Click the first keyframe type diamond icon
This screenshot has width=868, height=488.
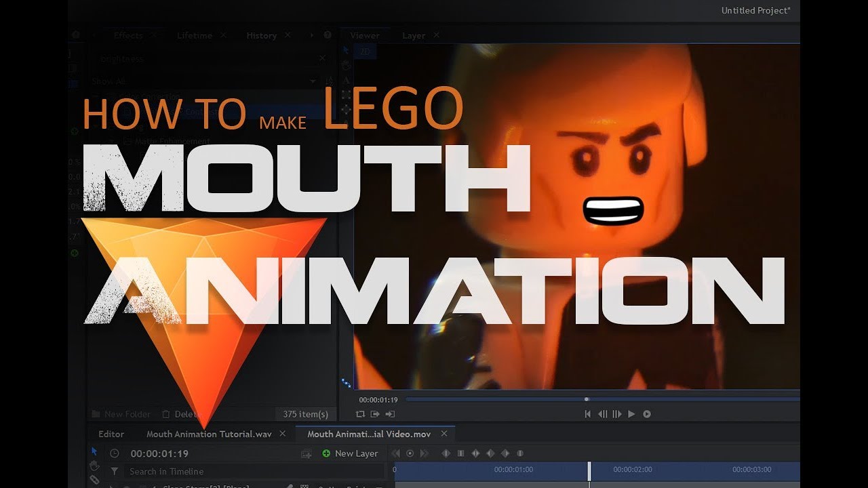pos(446,453)
